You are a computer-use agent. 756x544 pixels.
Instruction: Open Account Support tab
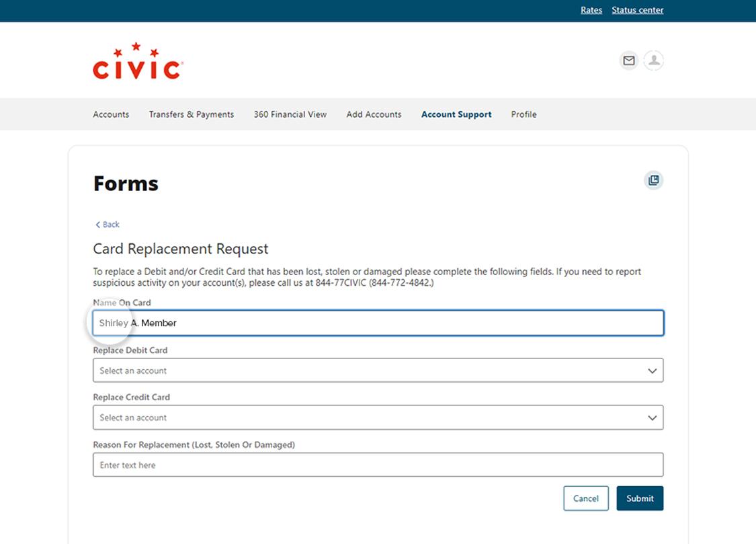point(456,114)
